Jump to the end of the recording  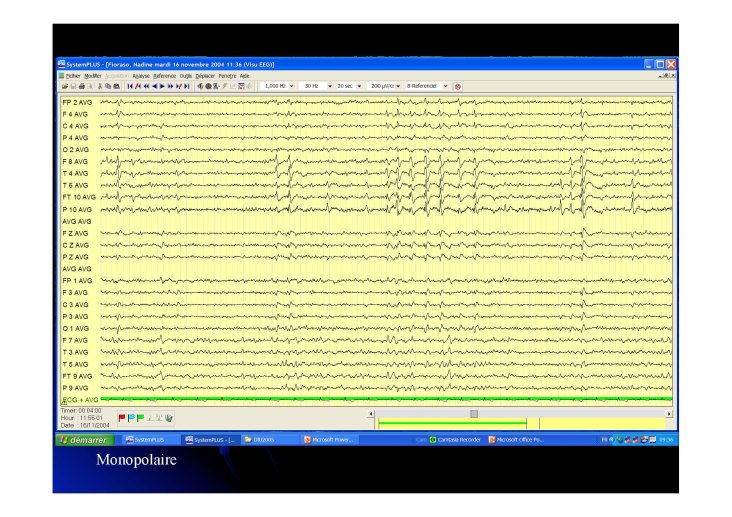pyautogui.click(x=187, y=86)
